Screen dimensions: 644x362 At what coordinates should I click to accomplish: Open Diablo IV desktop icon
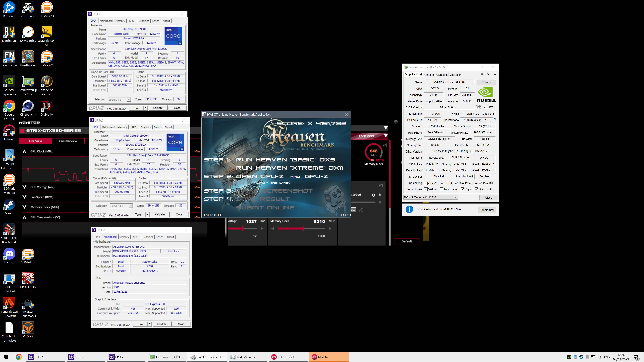click(47, 108)
